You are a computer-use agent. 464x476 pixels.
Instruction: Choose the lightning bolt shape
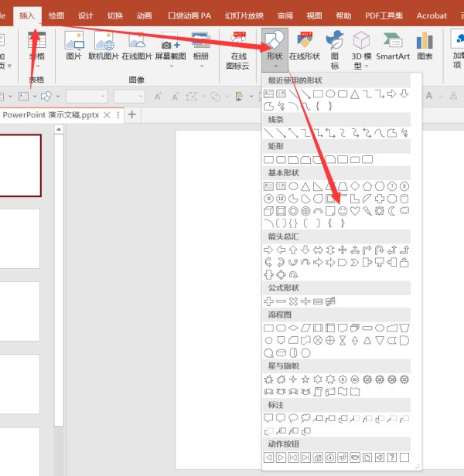tap(367, 210)
